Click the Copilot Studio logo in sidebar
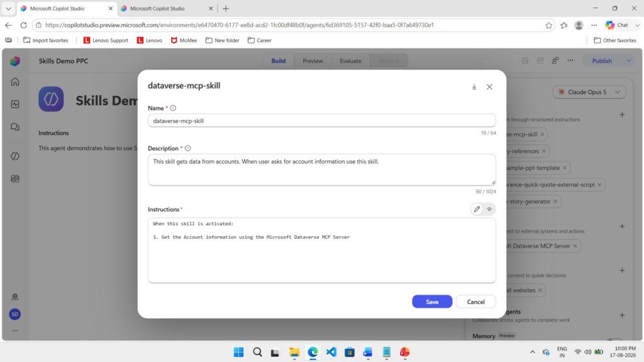This screenshot has width=644, height=362. click(x=15, y=61)
